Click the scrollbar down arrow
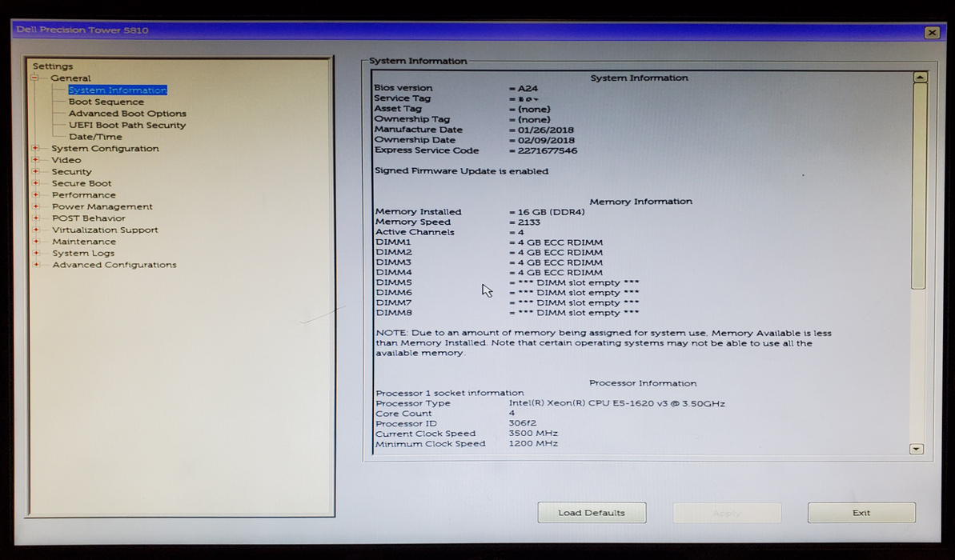Screen dimensions: 955x560 click(x=916, y=450)
